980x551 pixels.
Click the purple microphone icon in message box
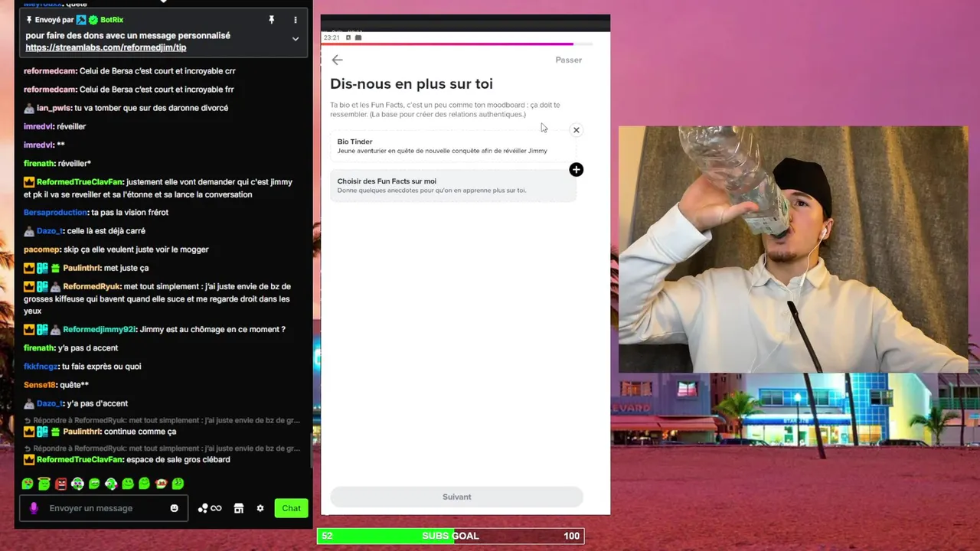pos(34,508)
